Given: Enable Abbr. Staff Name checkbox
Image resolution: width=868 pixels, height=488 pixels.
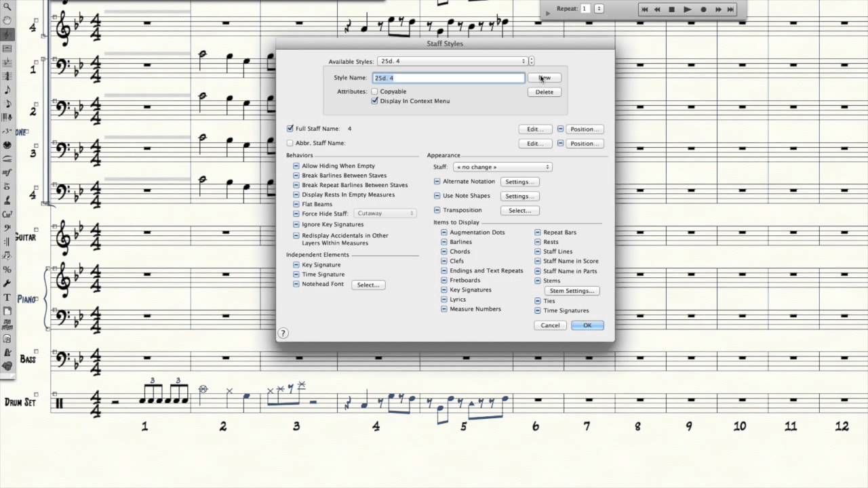Looking at the screenshot, I should 290,143.
